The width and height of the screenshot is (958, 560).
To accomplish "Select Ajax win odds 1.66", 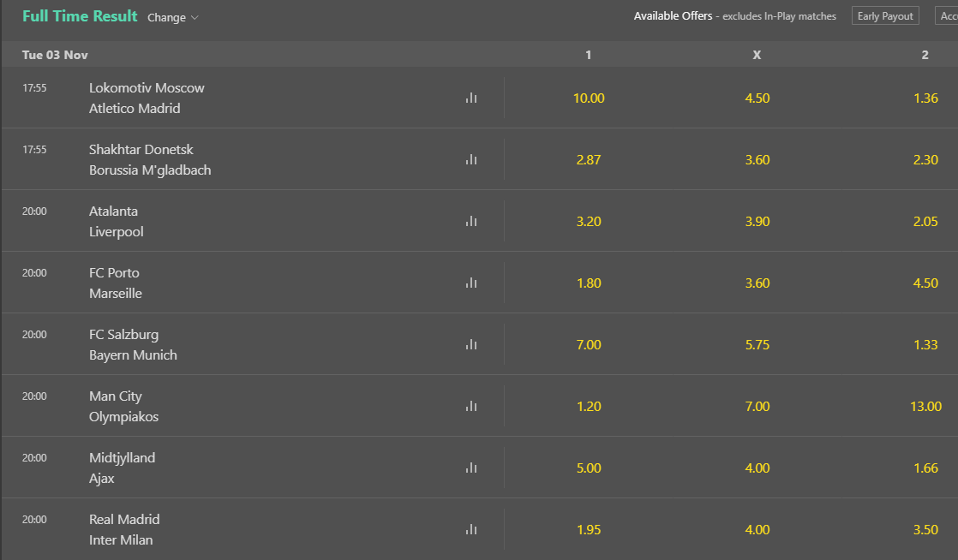I will (x=925, y=468).
